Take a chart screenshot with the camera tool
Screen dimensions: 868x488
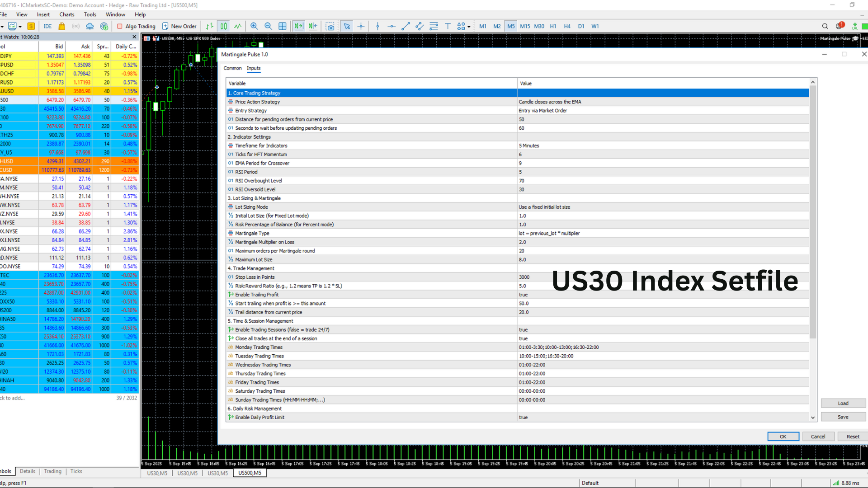(330, 26)
